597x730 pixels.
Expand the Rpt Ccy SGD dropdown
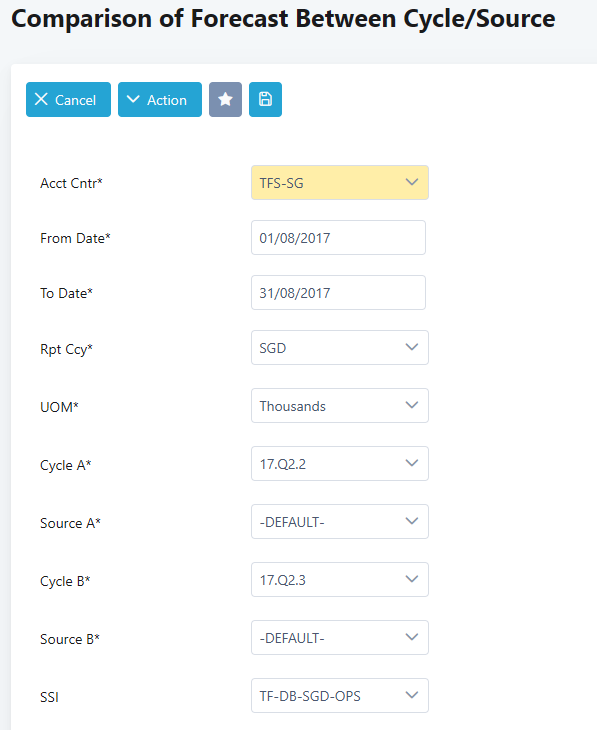pyautogui.click(x=340, y=347)
